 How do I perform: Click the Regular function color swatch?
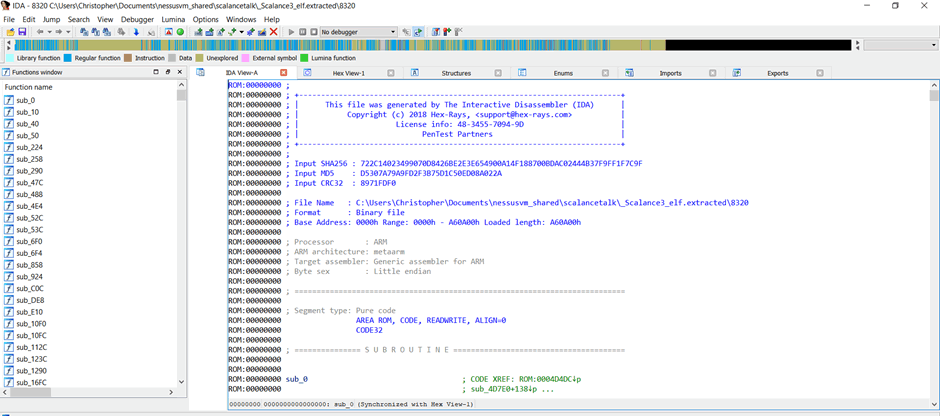(68, 58)
